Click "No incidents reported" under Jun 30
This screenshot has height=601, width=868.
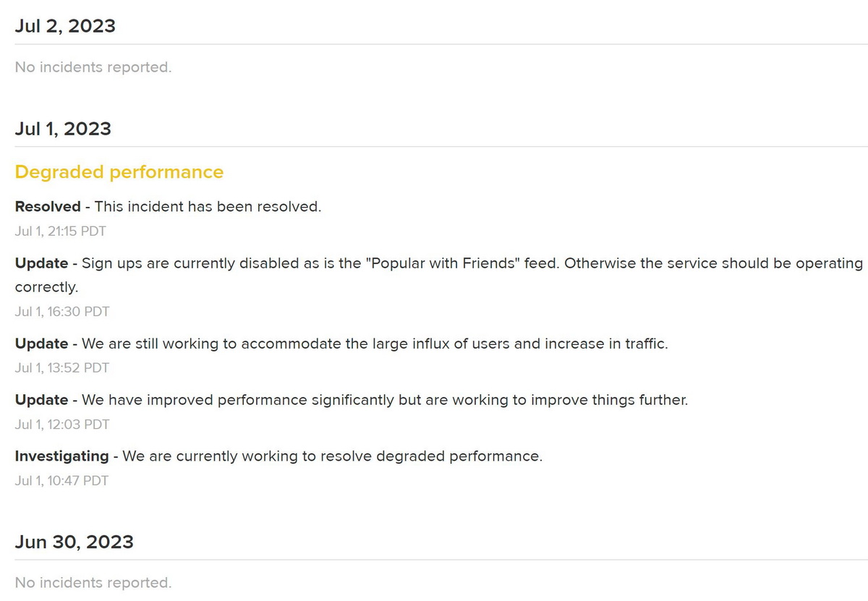pyautogui.click(x=93, y=582)
